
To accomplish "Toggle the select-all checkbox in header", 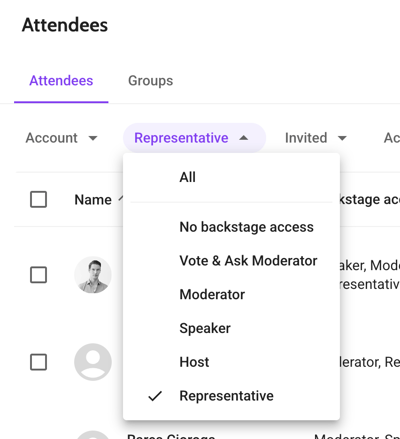I will click(38, 199).
